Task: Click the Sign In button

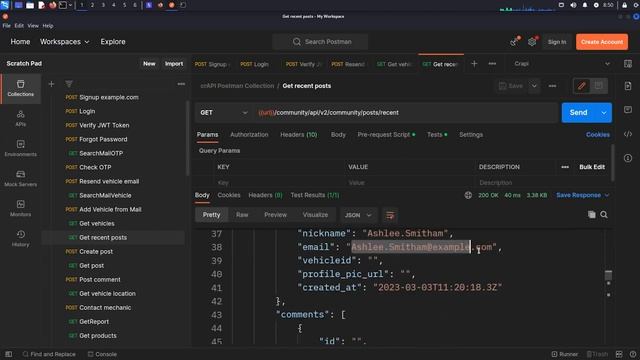Action: pyautogui.click(x=557, y=42)
